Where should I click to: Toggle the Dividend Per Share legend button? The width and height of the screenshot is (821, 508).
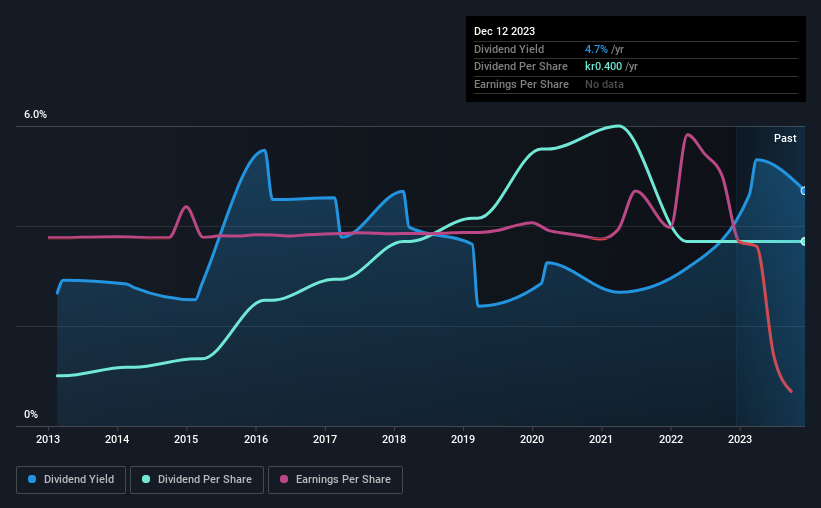[x=197, y=480]
